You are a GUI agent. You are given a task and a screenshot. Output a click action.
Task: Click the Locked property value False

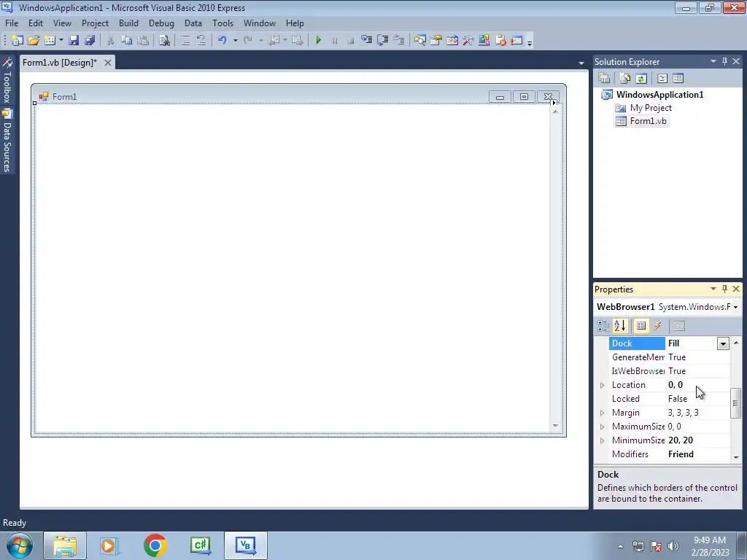[678, 399]
